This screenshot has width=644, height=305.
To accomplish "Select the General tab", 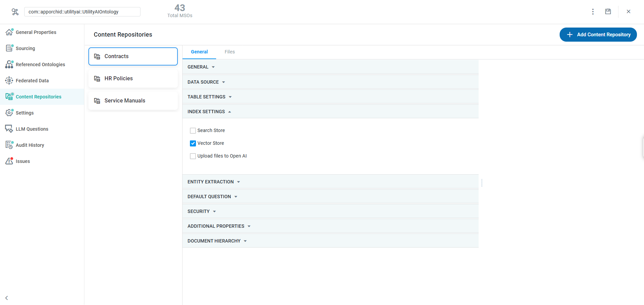I will (x=199, y=52).
